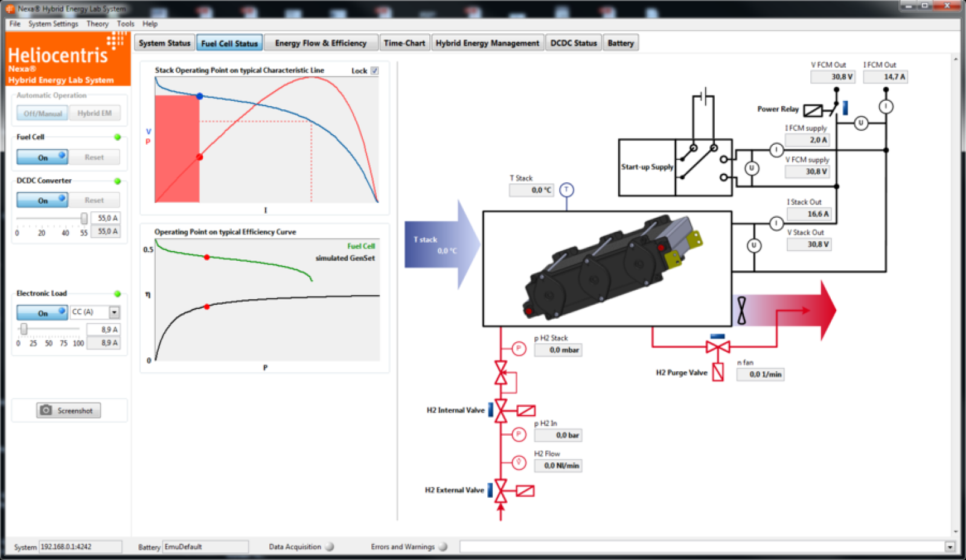Open the CC (A) mode dropdown
966x560 pixels.
pos(114,312)
